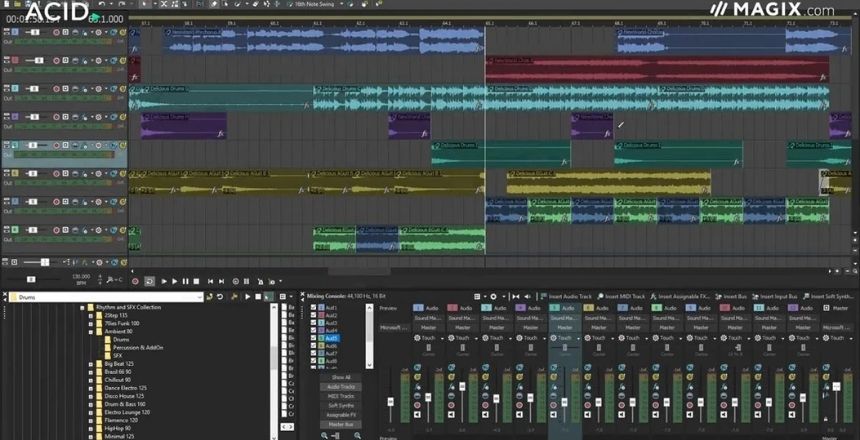
Task: Click Zoom In icon below Mixing Console filter buttons
Action: coord(358,436)
